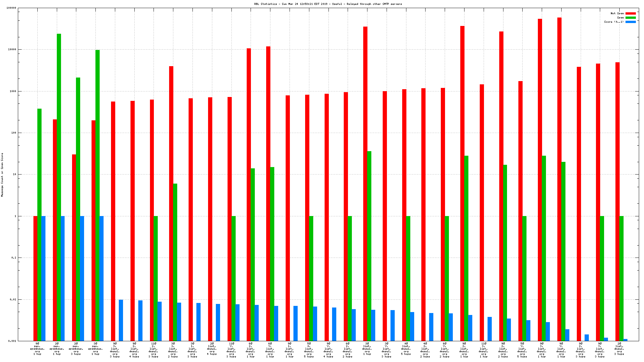Click the 100000 y-axis tick label

[11, 8]
